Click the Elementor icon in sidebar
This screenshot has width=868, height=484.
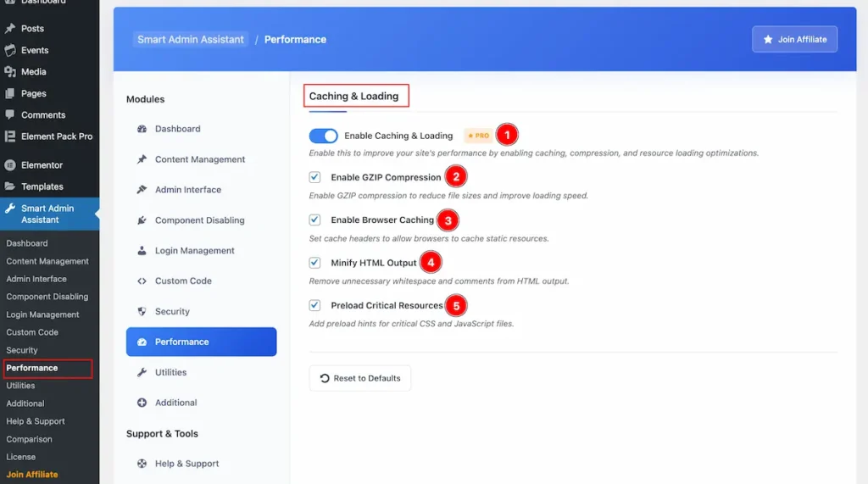pyautogui.click(x=10, y=165)
